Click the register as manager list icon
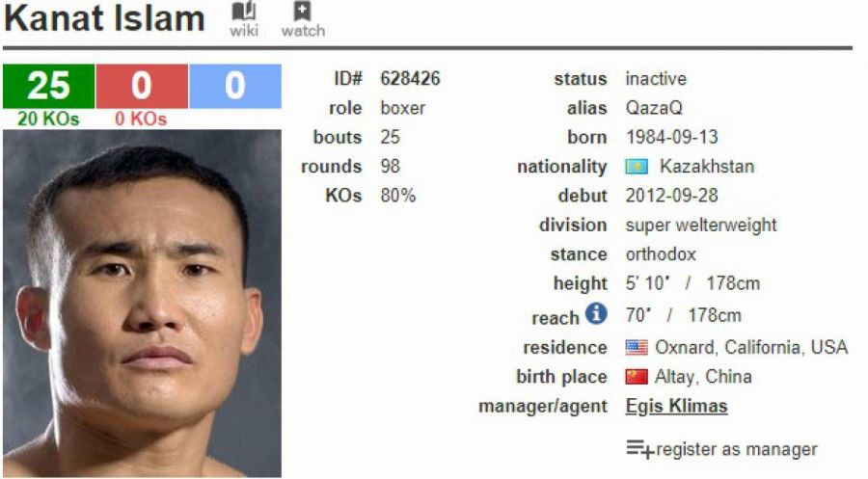Image resolution: width=868 pixels, height=479 pixels. (640, 449)
